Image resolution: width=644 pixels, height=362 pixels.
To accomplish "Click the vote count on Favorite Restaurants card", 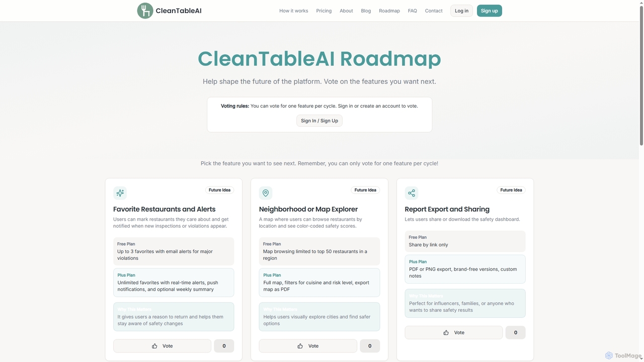I will [224, 346].
